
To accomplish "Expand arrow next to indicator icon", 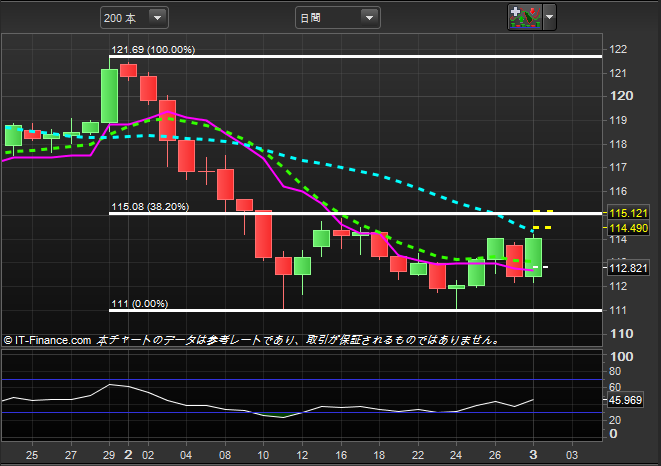I will (x=549, y=17).
